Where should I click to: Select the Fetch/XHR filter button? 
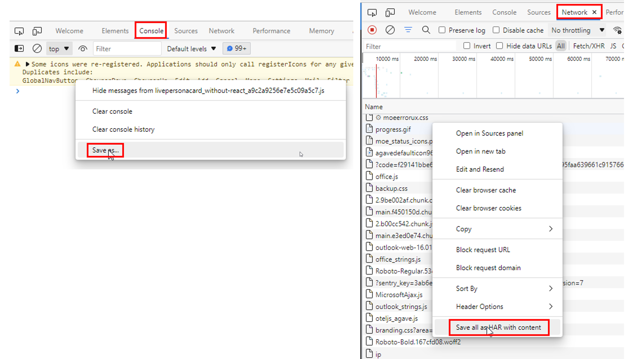pos(589,46)
